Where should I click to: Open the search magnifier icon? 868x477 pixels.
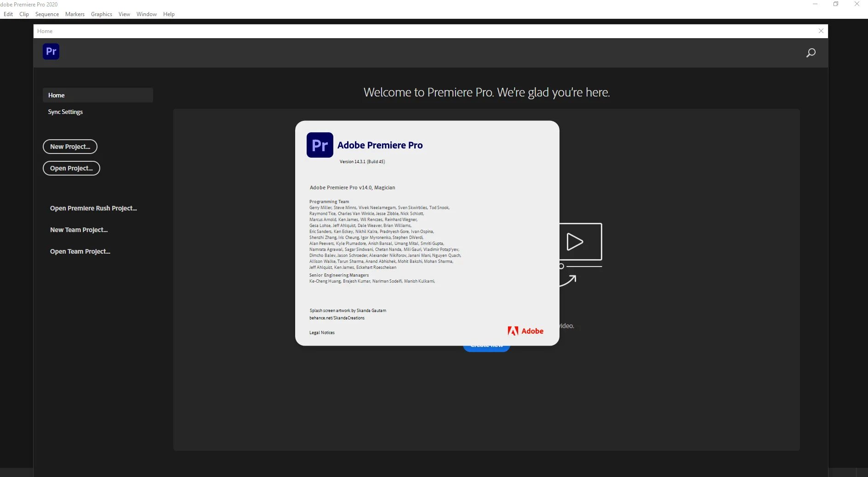[x=811, y=52]
